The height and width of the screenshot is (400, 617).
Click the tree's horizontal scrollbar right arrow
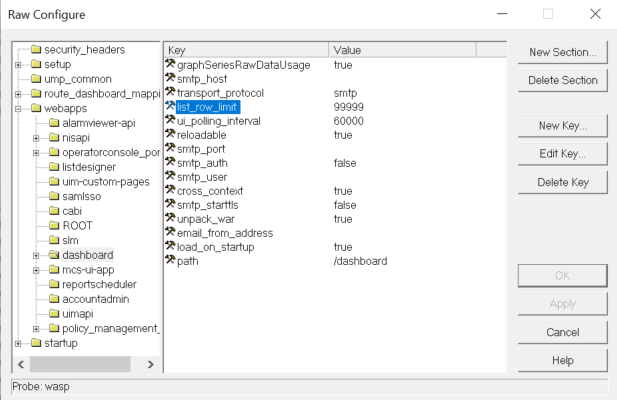153,363
